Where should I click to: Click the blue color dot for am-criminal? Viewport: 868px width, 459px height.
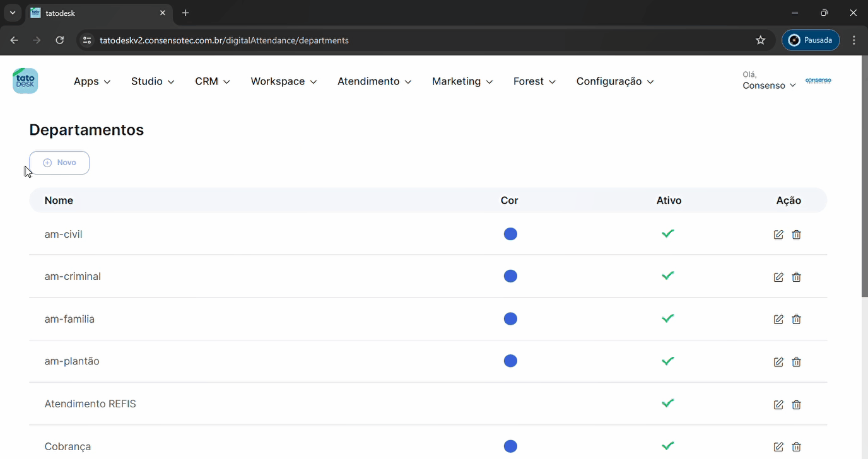click(510, 276)
